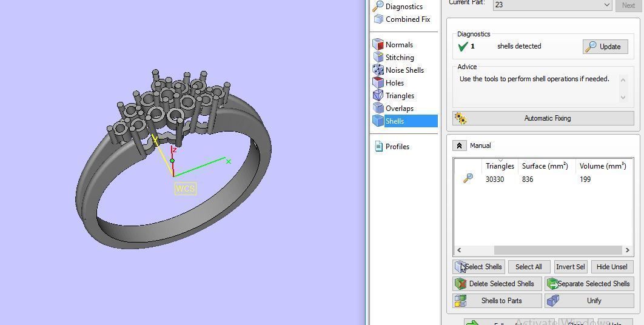The width and height of the screenshot is (644, 325).
Task: Open the Profiles page
Action: click(x=397, y=147)
